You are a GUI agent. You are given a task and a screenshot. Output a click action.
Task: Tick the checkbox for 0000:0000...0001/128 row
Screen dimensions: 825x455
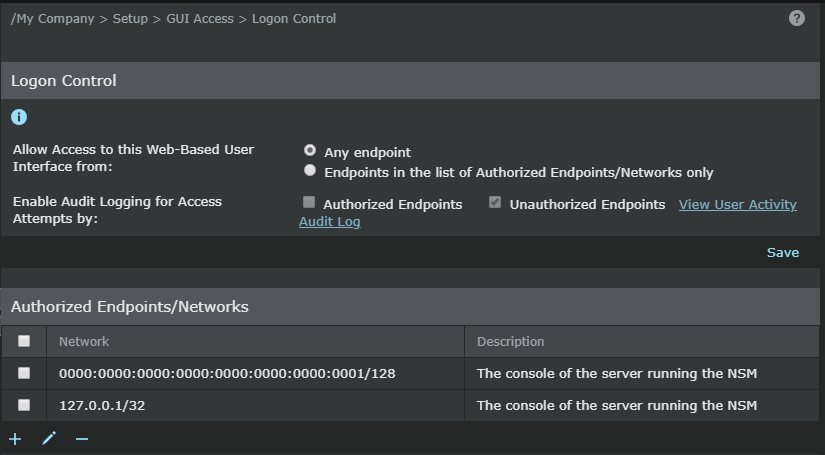(24, 373)
